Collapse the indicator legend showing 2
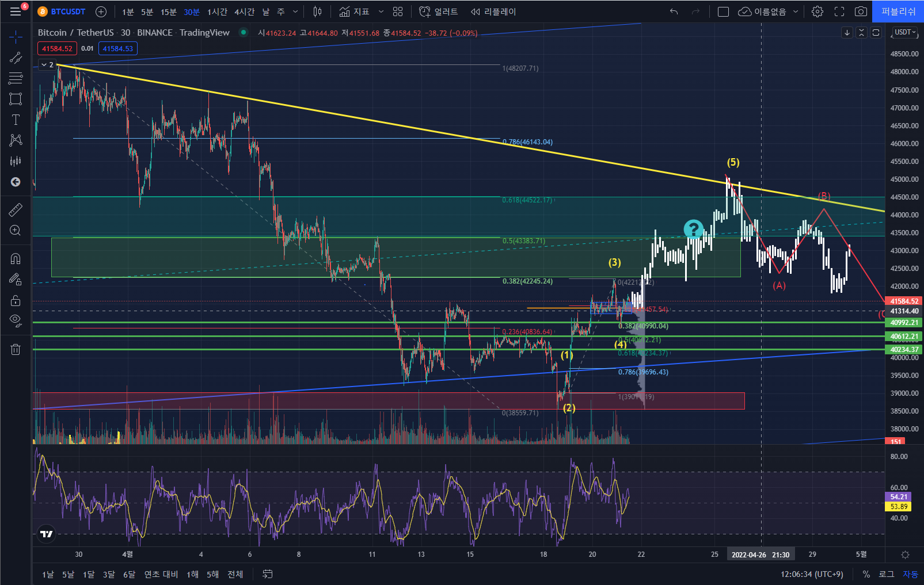The width and height of the screenshot is (924, 585). [48, 64]
